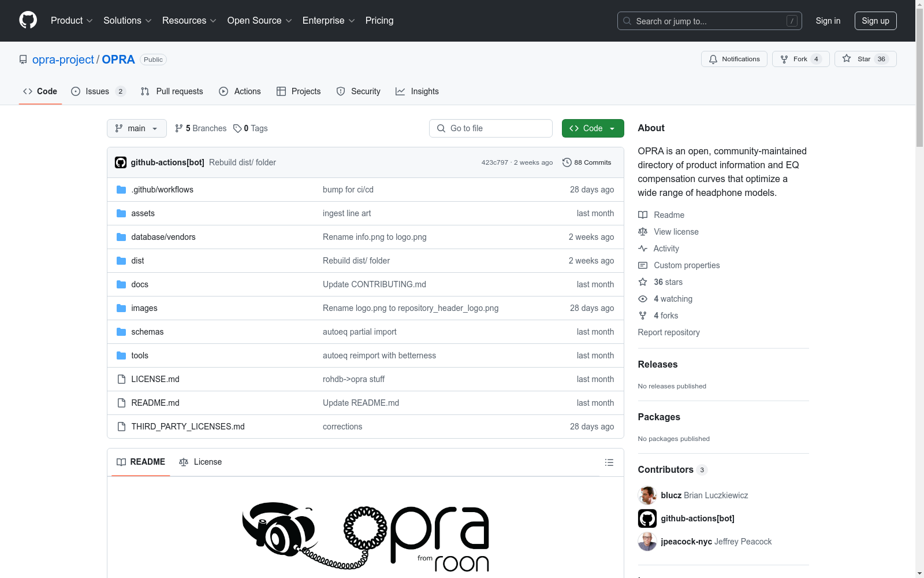Open the Security tab
This screenshot has width=924, height=578.
click(359, 91)
